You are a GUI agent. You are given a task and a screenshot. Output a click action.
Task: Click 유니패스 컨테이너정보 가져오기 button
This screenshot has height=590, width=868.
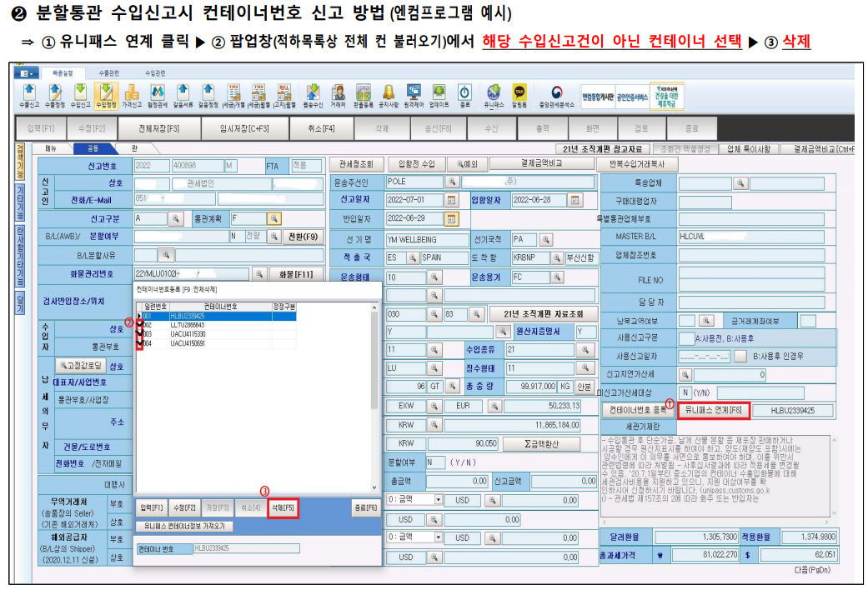tap(184, 526)
